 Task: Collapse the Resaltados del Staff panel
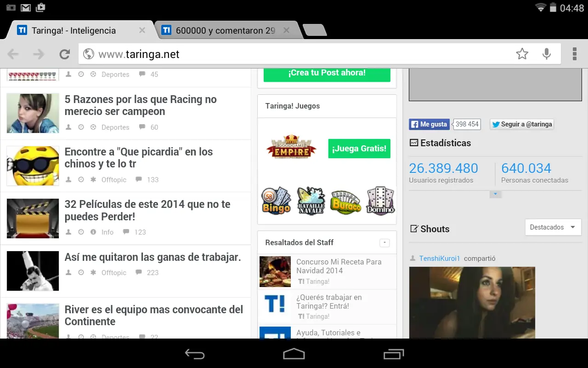point(385,243)
